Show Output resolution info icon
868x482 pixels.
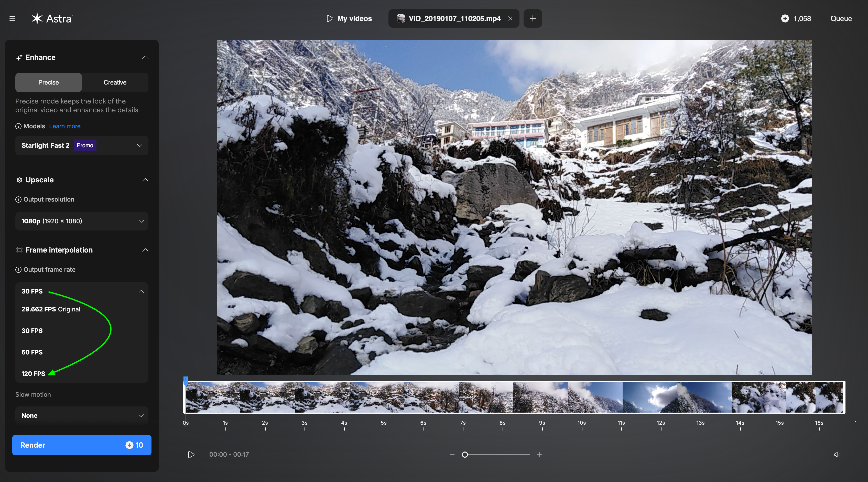pyautogui.click(x=18, y=199)
